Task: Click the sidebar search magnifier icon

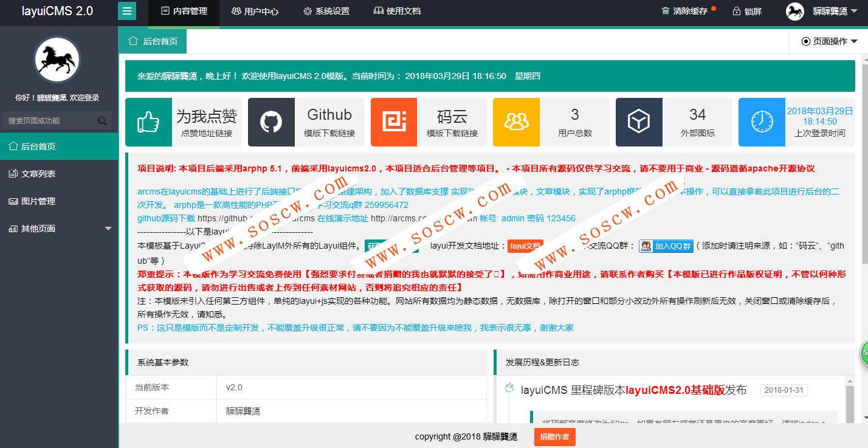Action: (102, 121)
